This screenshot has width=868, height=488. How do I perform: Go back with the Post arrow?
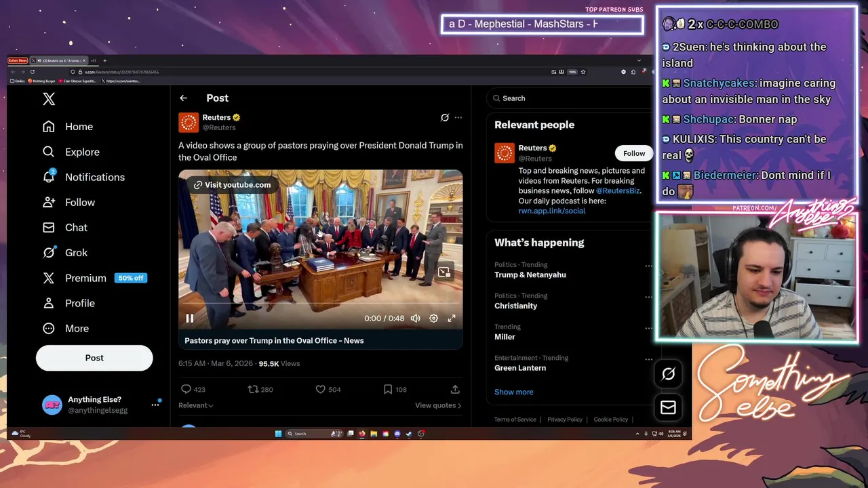tap(183, 98)
